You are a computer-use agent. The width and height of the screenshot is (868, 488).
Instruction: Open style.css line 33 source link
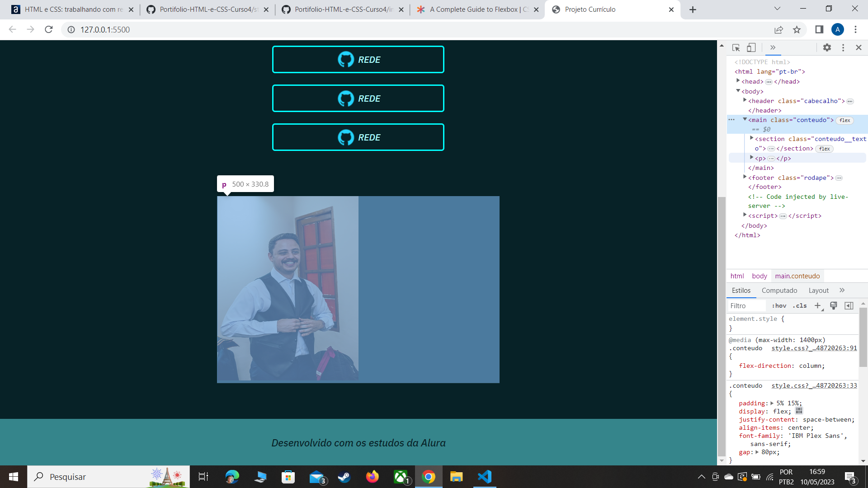tap(814, 386)
